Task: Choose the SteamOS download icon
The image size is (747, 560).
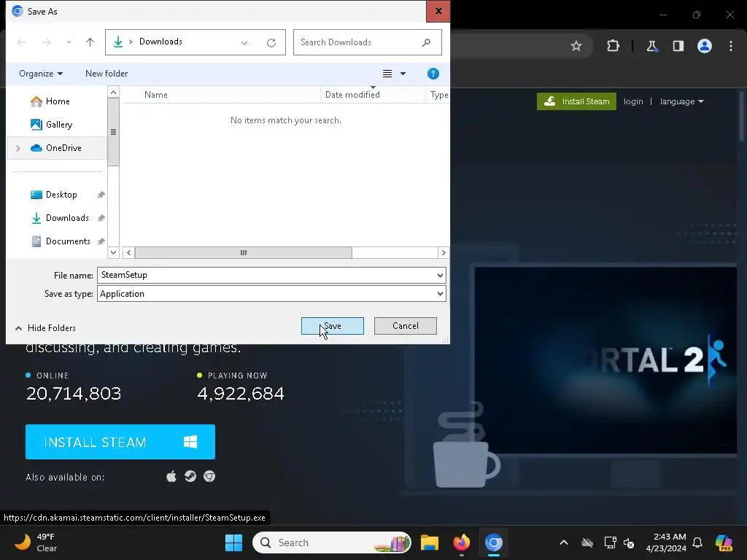Action: click(x=190, y=476)
